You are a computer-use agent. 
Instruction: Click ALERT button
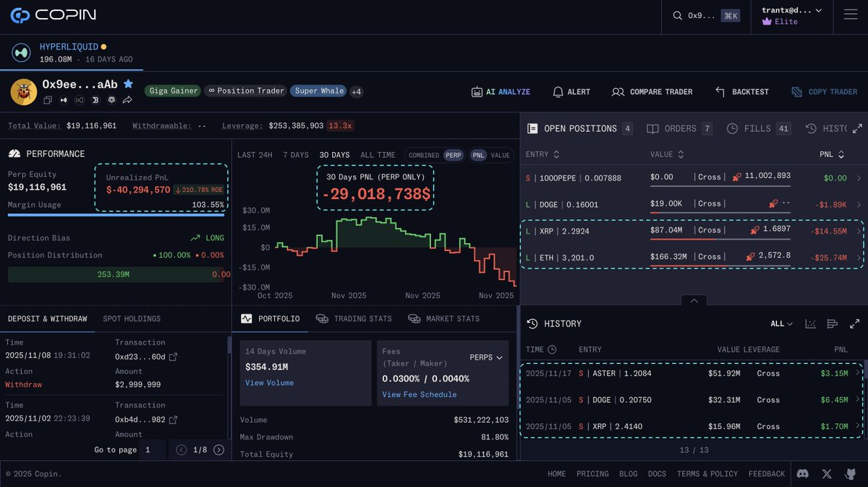(571, 92)
